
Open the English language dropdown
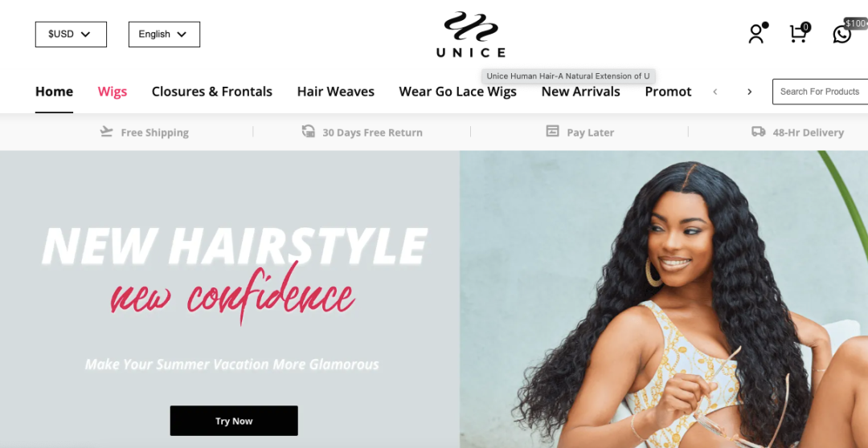pos(165,35)
